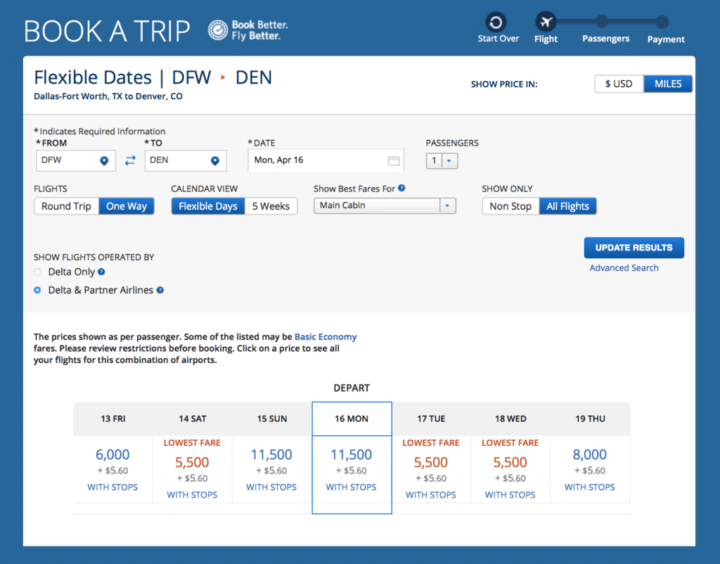Filter to Non Stop flights only
The image size is (720, 564).
(x=510, y=206)
